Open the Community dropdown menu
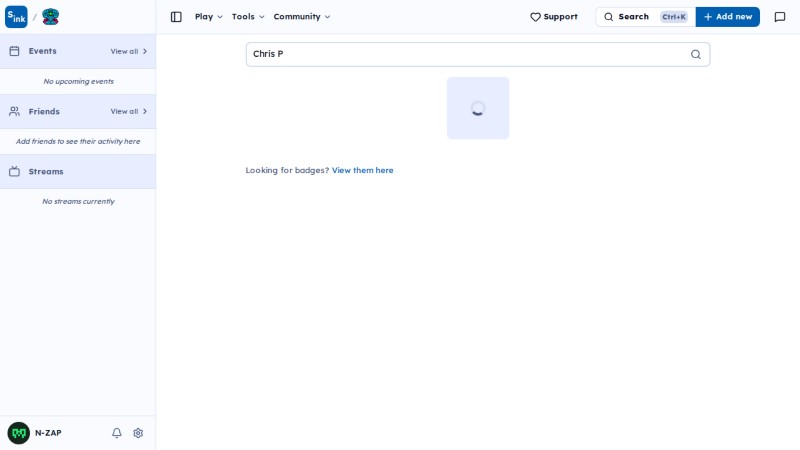Viewport: 800px width, 450px height. [302, 17]
